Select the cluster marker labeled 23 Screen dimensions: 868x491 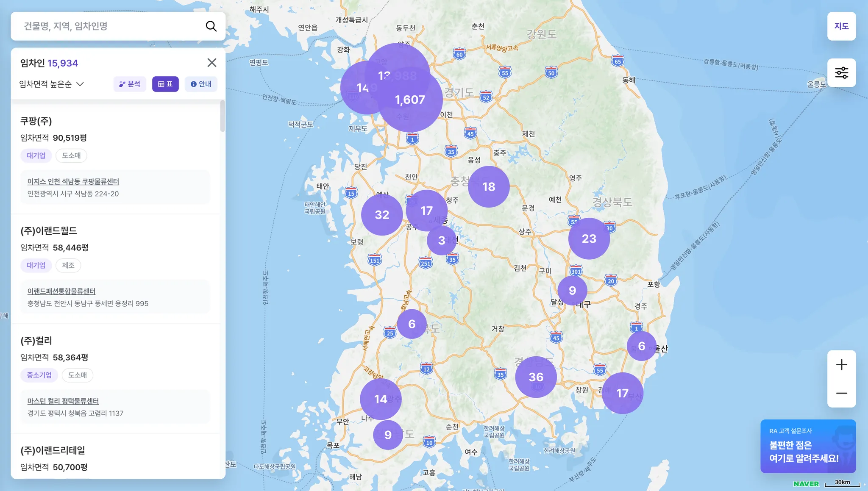click(x=589, y=239)
